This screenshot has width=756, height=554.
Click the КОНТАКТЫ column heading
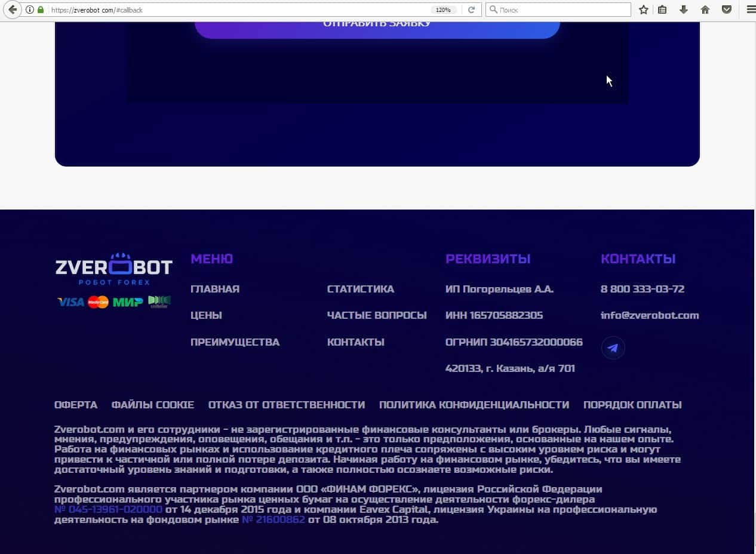point(638,258)
